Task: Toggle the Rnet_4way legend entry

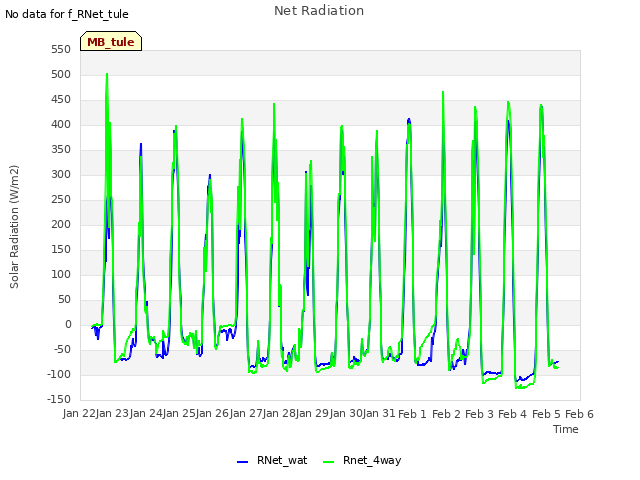Action: [362, 460]
